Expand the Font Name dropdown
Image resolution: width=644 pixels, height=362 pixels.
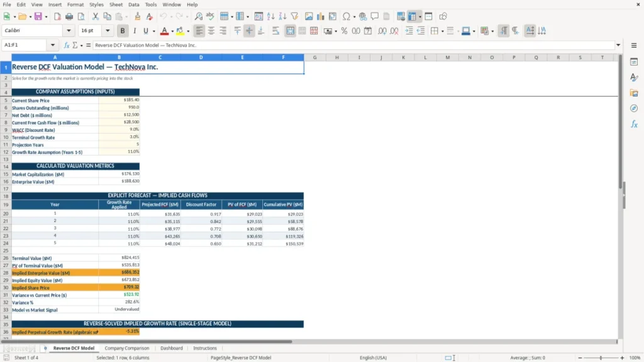[x=69, y=30]
